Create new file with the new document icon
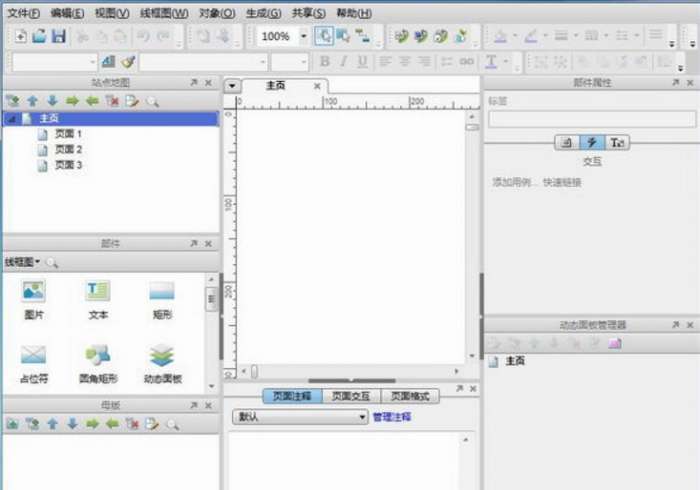Viewport: 700px width, 490px height. pos(21,36)
